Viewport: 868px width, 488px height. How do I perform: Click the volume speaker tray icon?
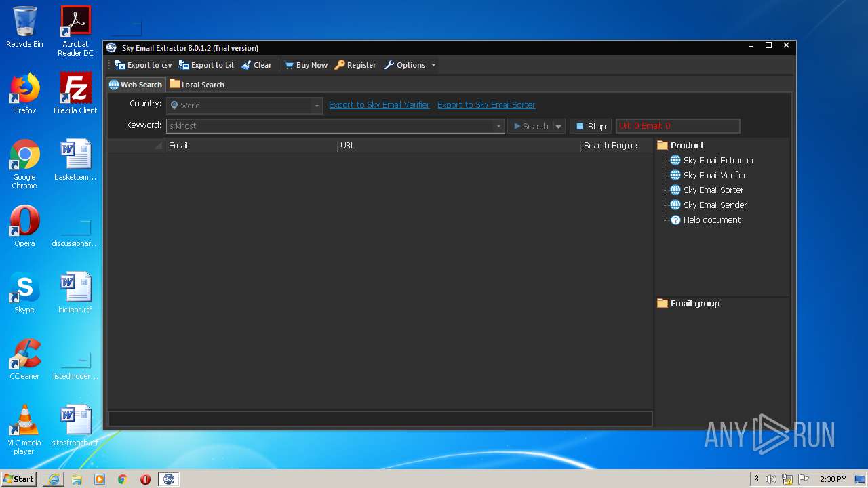click(x=771, y=479)
